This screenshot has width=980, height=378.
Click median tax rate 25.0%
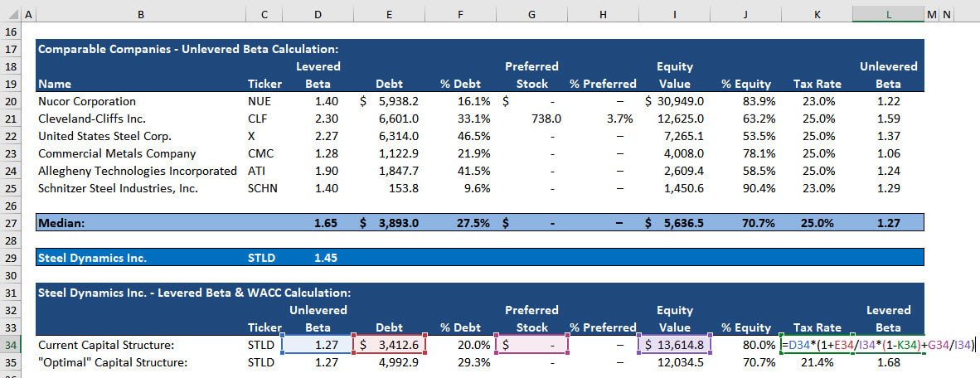[x=817, y=222]
